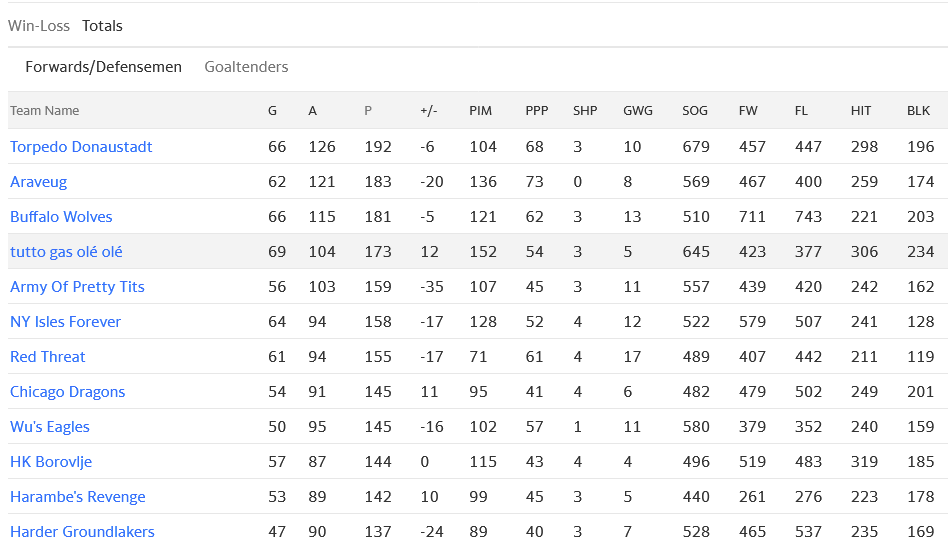The image size is (948, 550).
Task: Open the Torpedo Donaustadt team page
Action: point(81,147)
